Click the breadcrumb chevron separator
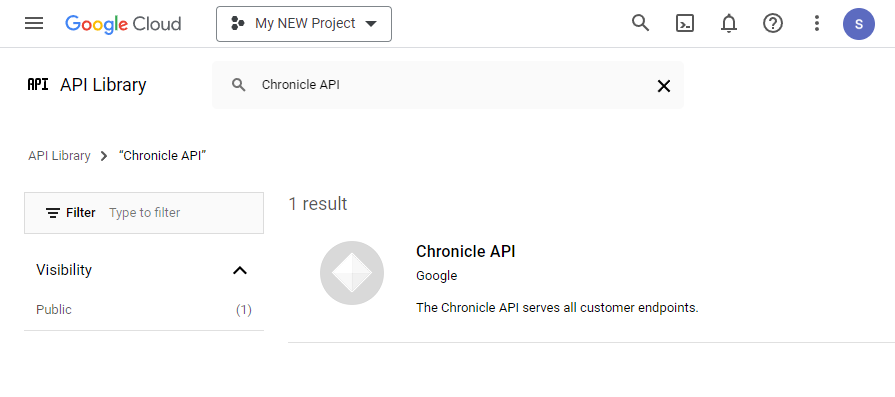 [104, 156]
